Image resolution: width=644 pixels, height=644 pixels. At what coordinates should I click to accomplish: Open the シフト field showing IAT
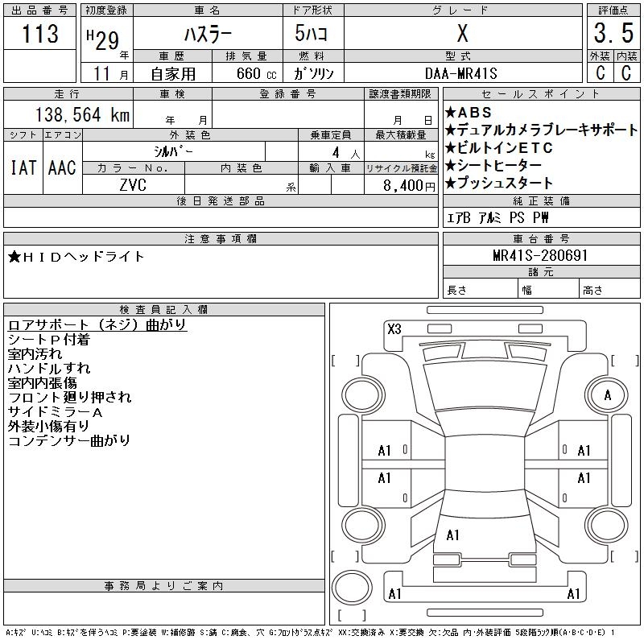(x=23, y=167)
